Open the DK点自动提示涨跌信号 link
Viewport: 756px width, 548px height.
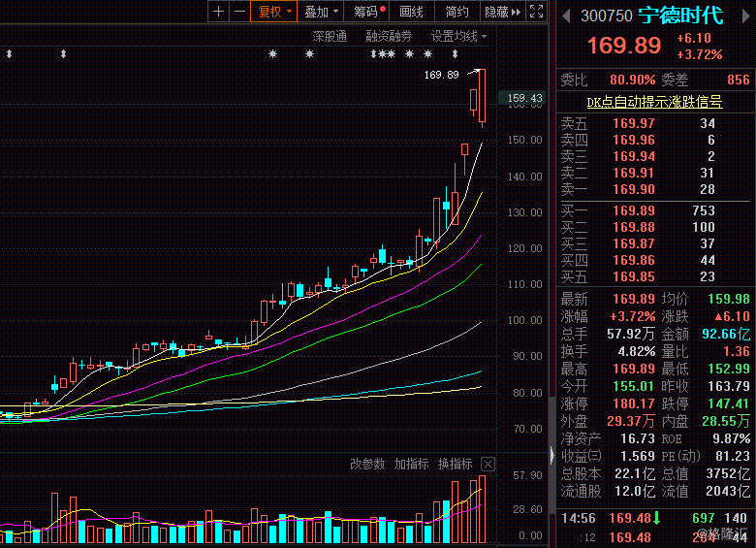click(654, 102)
